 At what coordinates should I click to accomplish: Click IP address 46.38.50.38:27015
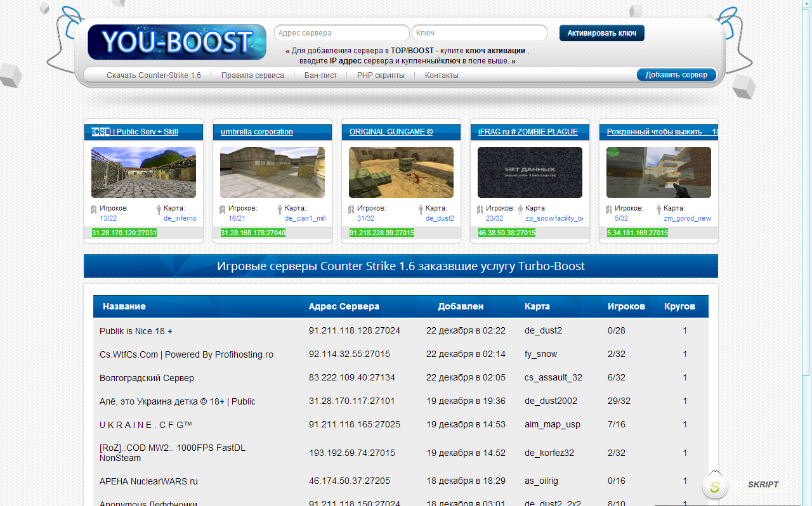coord(507,233)
